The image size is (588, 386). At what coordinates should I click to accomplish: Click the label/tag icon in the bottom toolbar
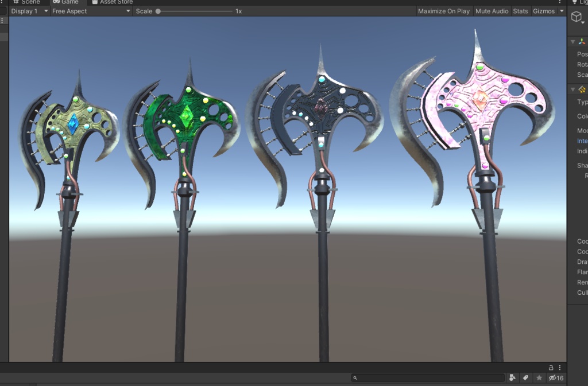click(x=525, y=377)
